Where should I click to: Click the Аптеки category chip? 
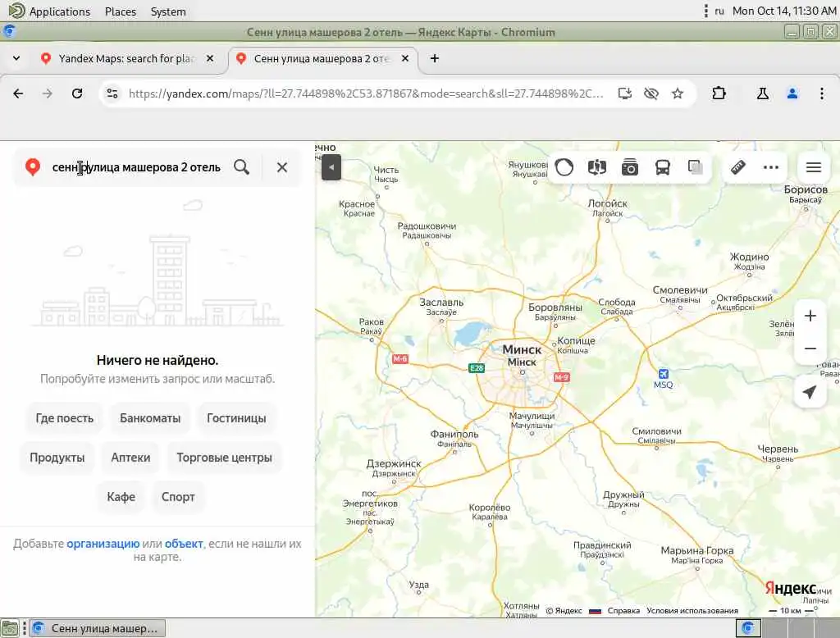(x=130, y=458)
